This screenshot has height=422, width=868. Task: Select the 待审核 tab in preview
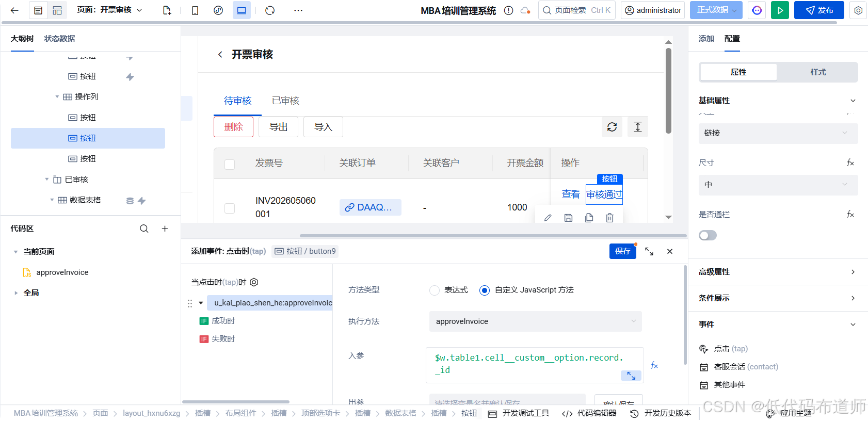(x=237, y=101)
